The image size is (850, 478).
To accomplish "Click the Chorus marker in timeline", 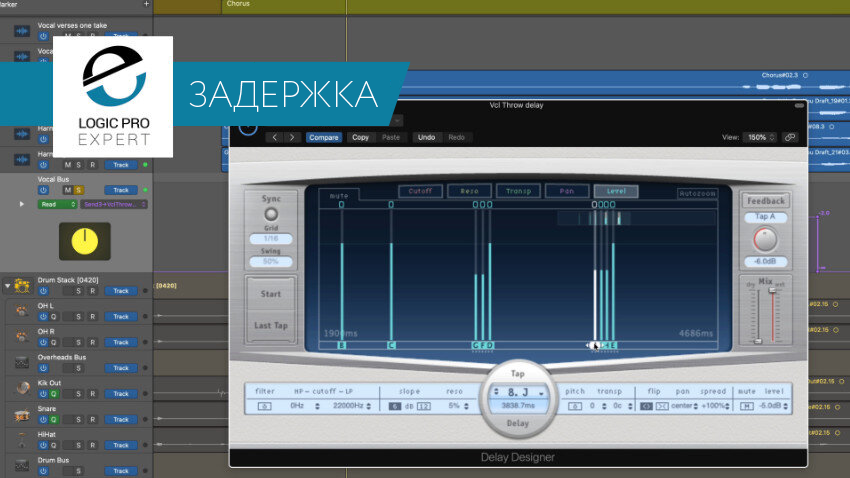I will tap(238, 4).
